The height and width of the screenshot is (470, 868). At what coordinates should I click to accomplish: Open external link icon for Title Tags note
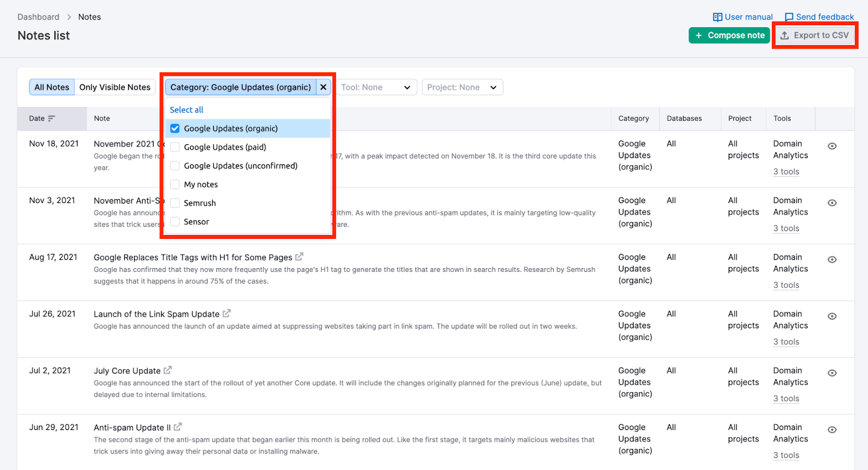299,257
